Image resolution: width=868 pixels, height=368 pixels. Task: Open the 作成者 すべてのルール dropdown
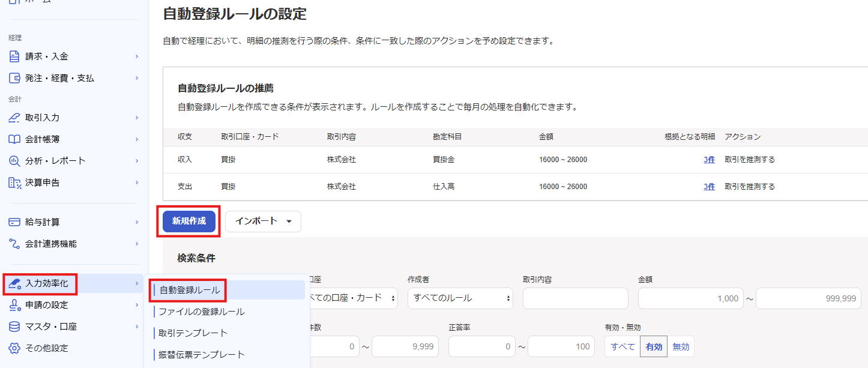pyautogui.click(x=460, y=298)
